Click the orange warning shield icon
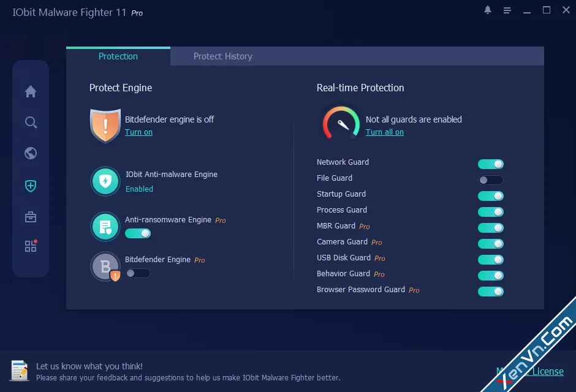This screenshot has width=576, height=392. point(105,126)
